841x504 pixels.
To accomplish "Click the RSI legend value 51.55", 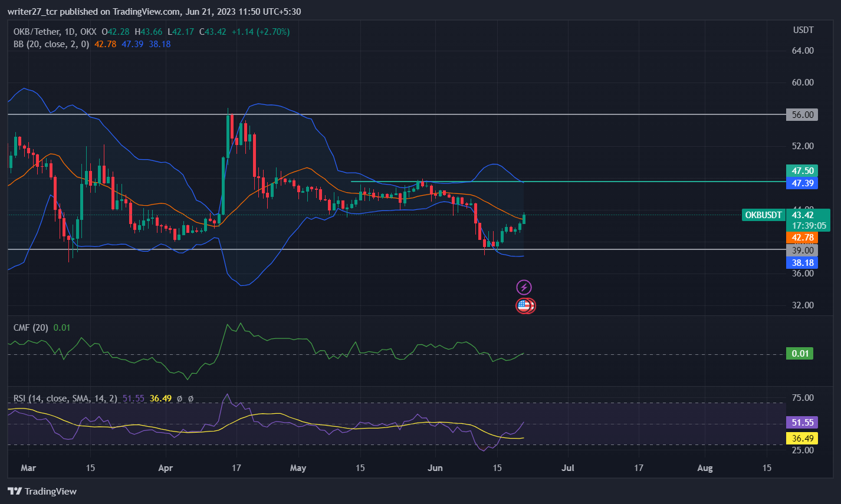I will (x=134, y=398).
